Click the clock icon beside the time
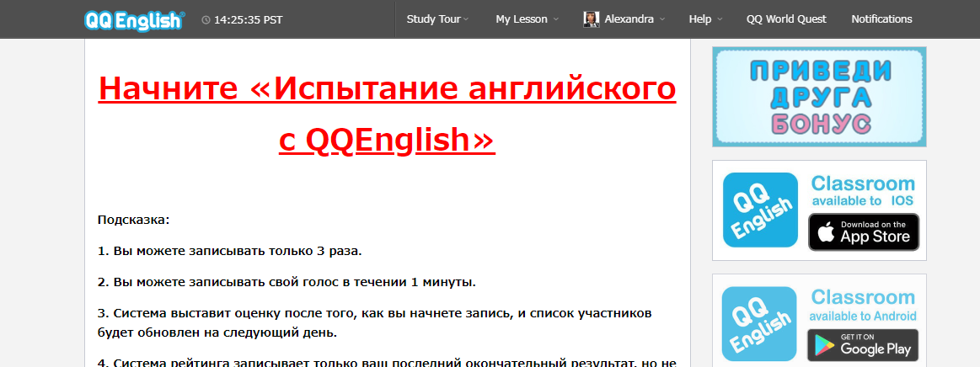 [x=206, y=20]
